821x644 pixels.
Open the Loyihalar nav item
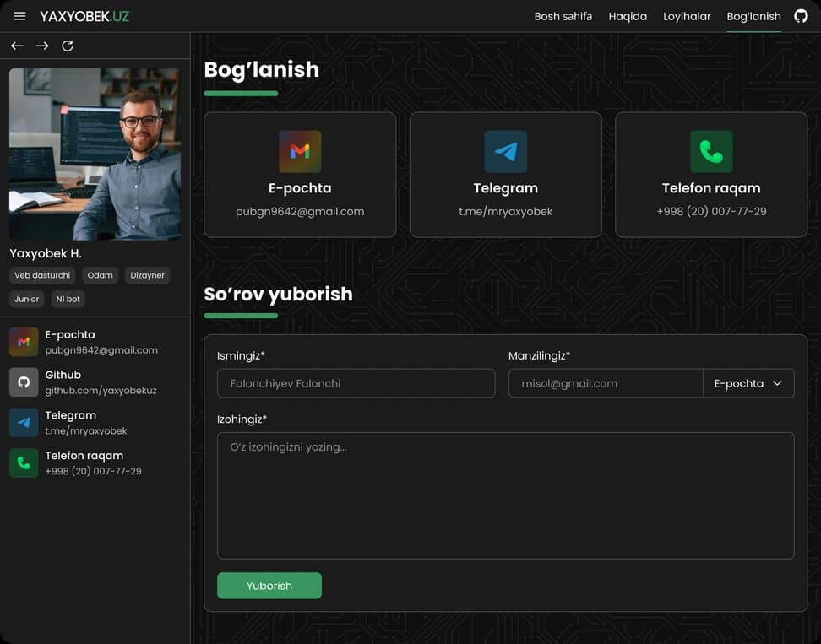687,16
